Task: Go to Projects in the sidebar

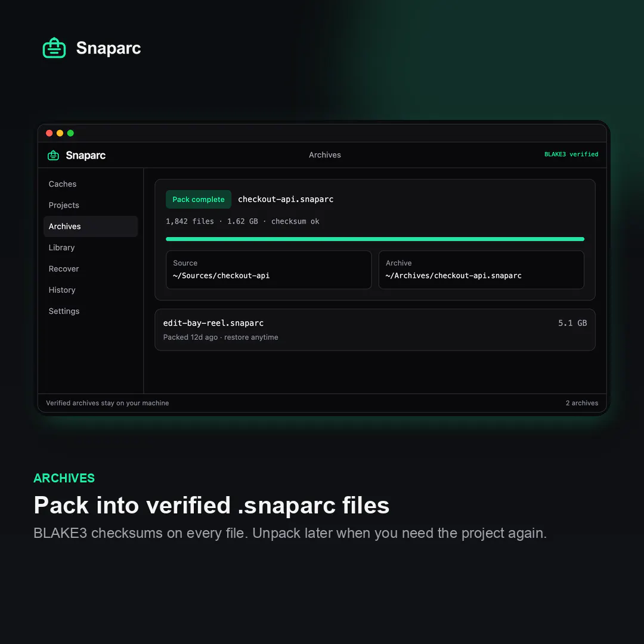Action: [91, 205]
